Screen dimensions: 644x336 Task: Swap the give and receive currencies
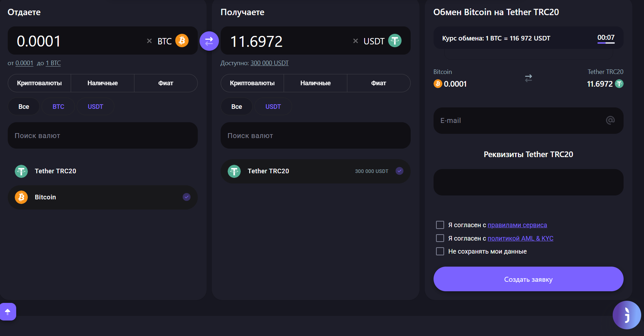pyautogui.click(x=209, y=41)
